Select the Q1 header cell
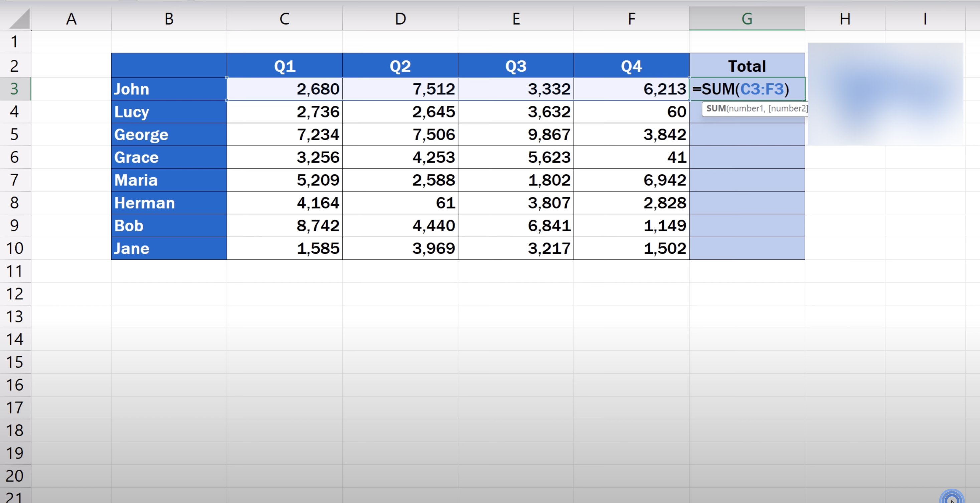 coord(285,66)
